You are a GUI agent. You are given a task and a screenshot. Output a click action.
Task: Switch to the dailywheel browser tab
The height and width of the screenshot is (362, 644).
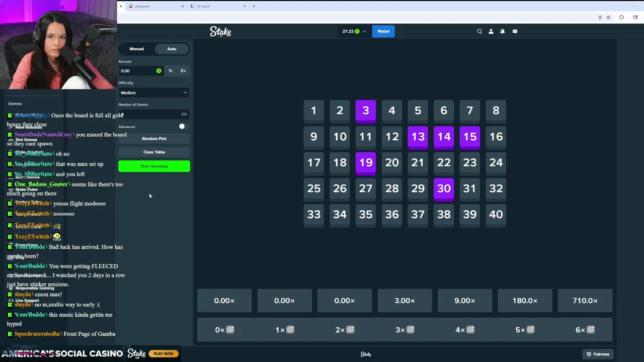click(x=156, y=6)
